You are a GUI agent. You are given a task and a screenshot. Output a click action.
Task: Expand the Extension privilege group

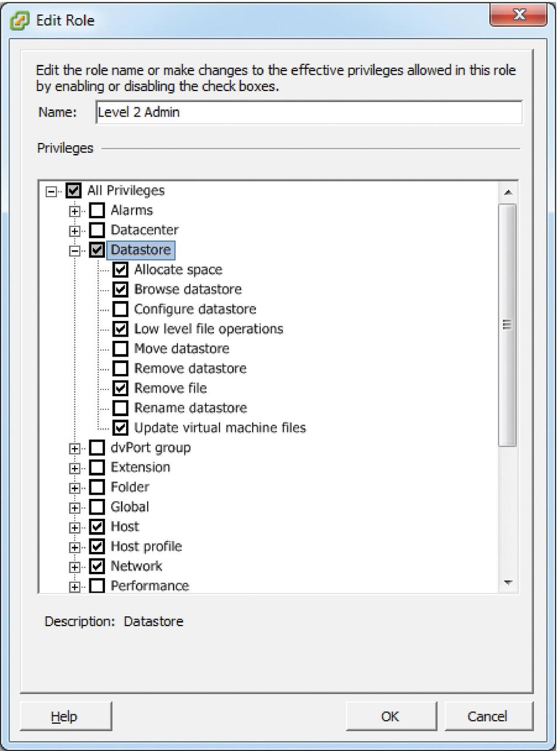click(x=75, y=468)
